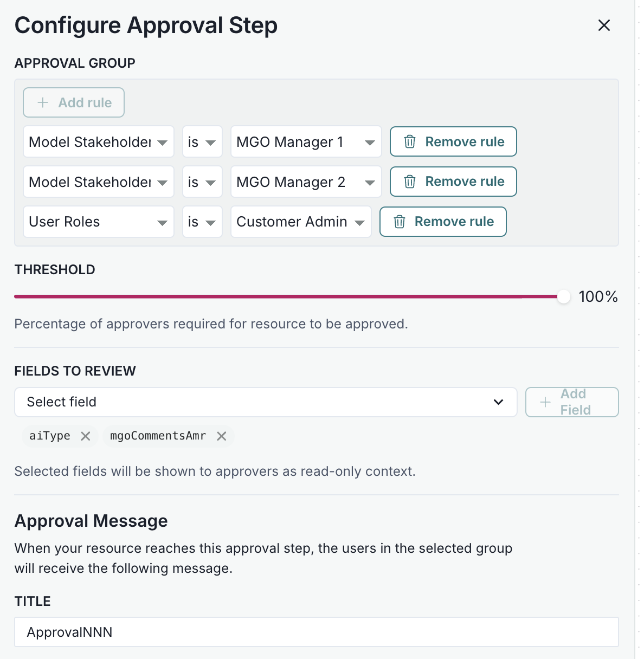Remove the mgoCommentsAmr field chip
Screen dimensions: 644x659
click(221, 436)
